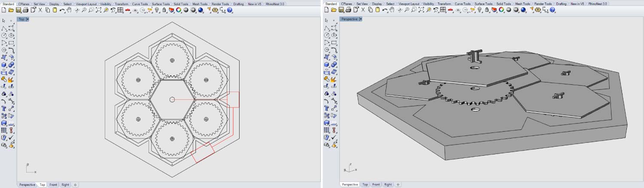This screenshot has height=188, width=644.
Task: Click add-viewport plus tab in right window
Action: pos(398,185)
